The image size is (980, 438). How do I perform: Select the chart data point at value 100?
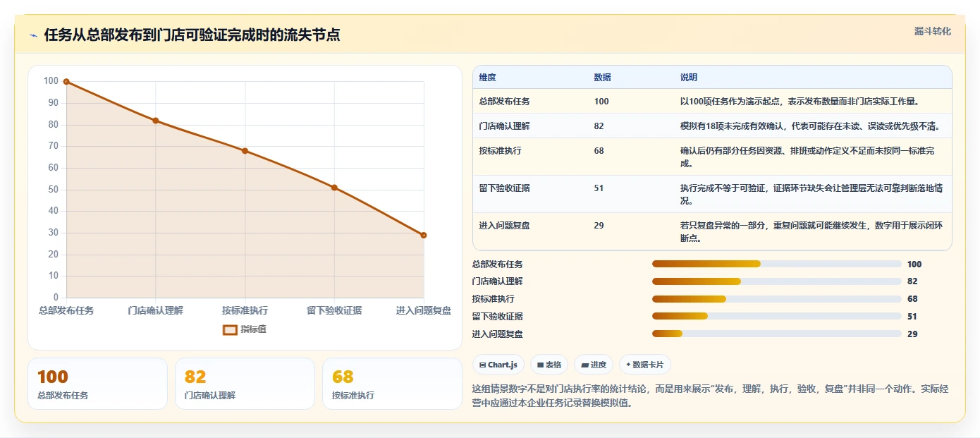[x=66, y=82]
